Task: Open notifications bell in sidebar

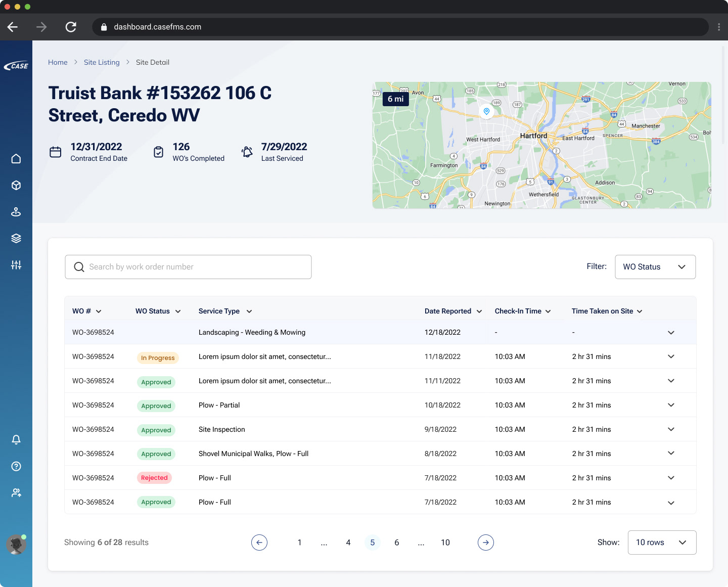Action: [16, 439]
